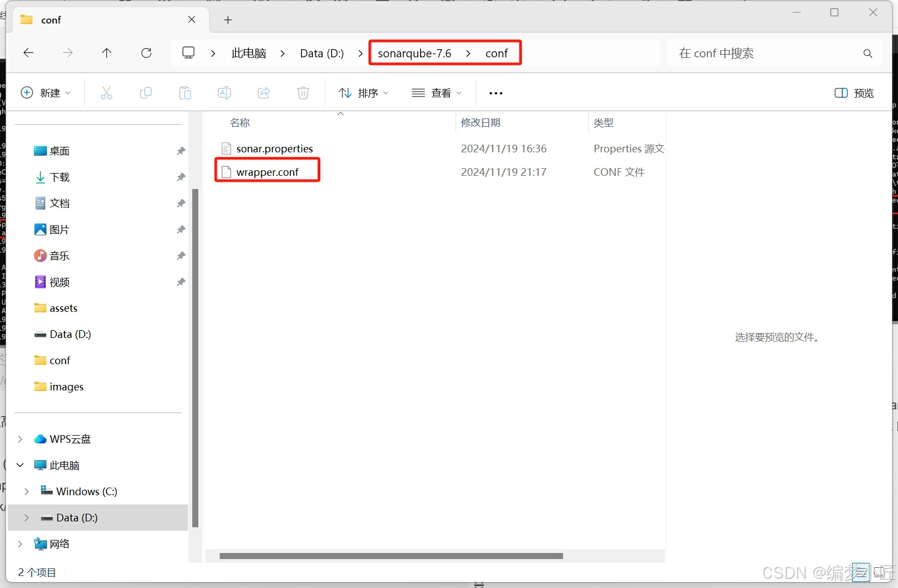
Task: Click date 2024/11/19 21:17 of wrapper.conf
Action: pos(504,172)
